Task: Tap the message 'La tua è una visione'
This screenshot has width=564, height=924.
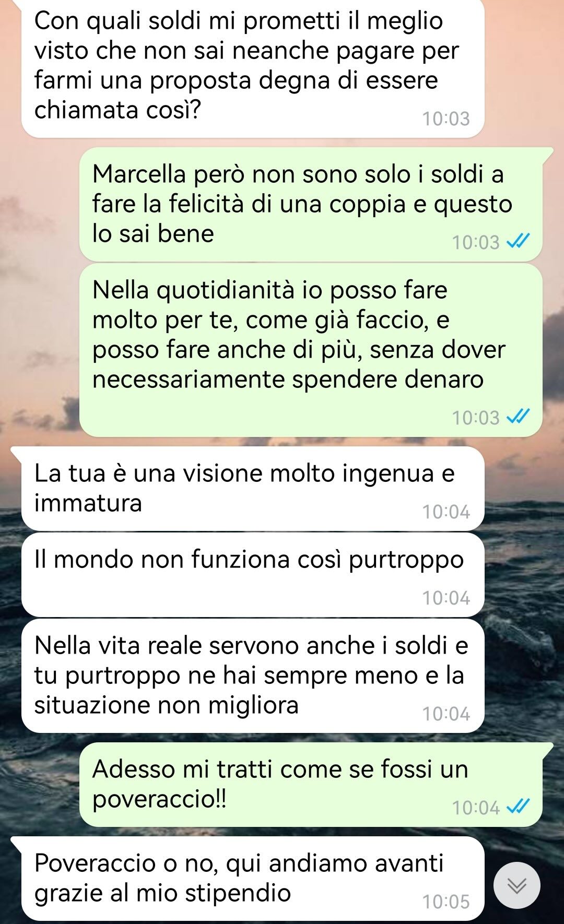Action: (253, 489)
